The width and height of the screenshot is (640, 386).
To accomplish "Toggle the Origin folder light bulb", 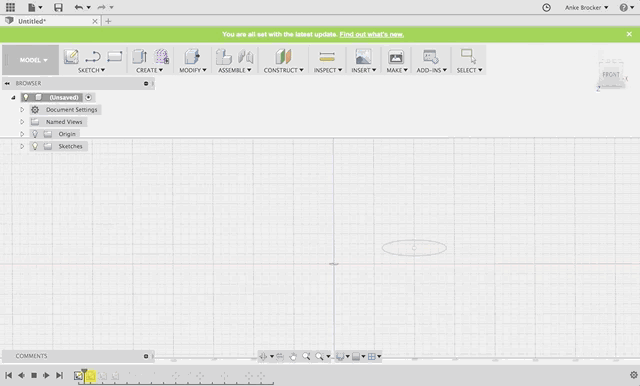I will [x=35, y=134].
